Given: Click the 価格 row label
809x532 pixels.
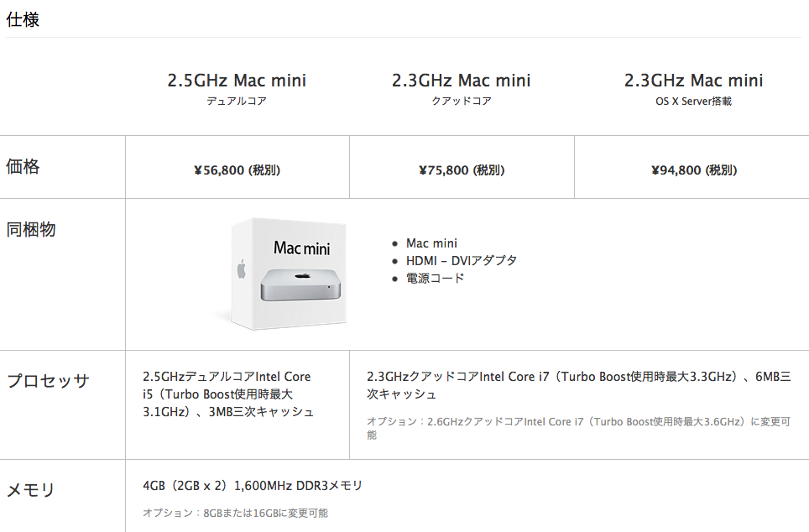Looking at the screenshot, I should [23, 166].
